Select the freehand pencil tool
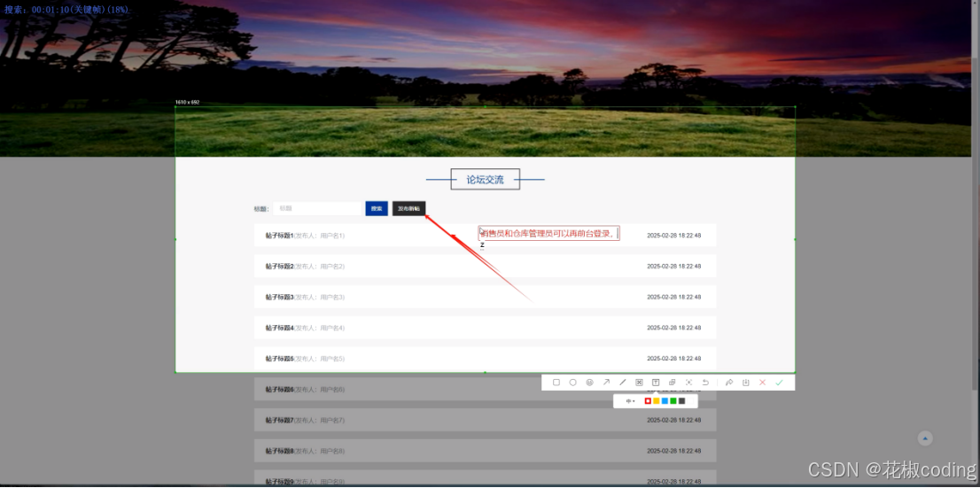 point(623,383)
